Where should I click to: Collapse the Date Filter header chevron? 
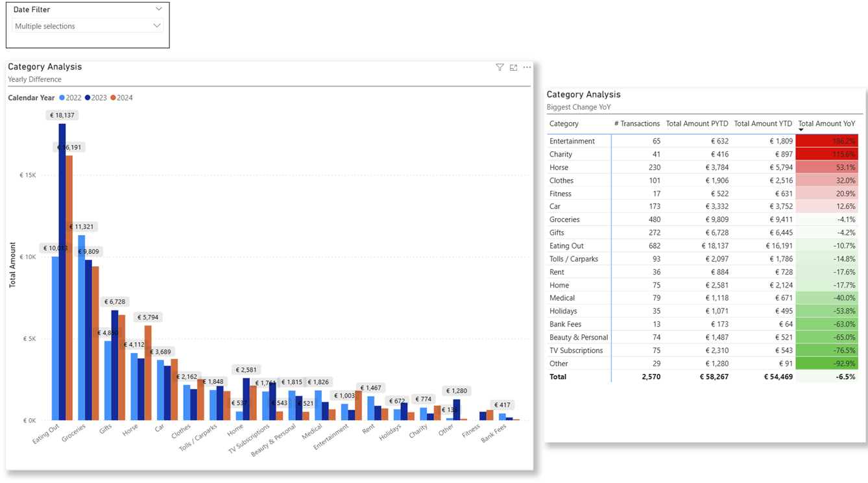click(159, 10)
